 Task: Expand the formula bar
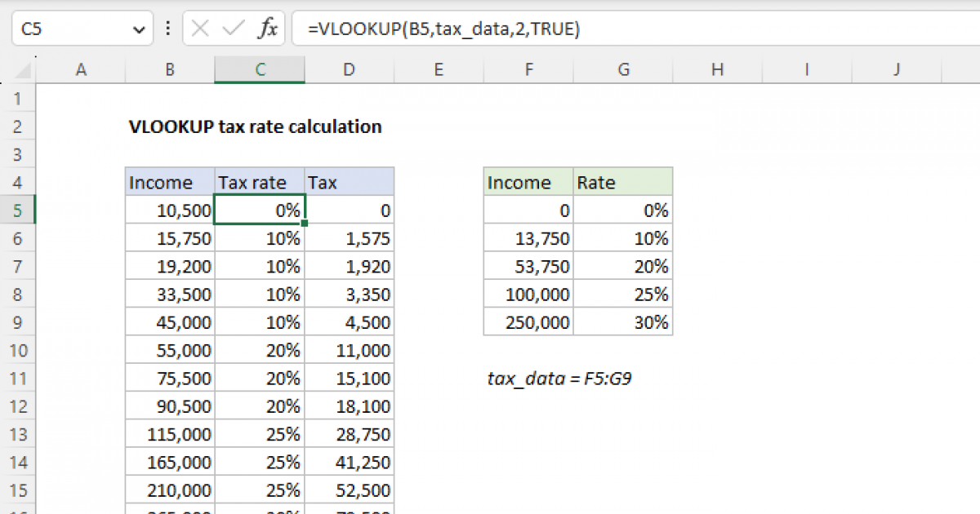(x=972, y=29)
